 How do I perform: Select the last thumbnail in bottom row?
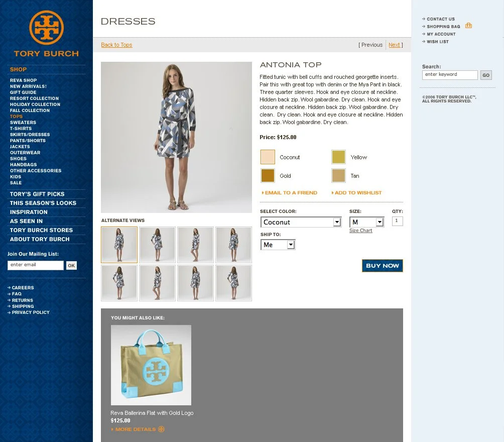(234, 283)
